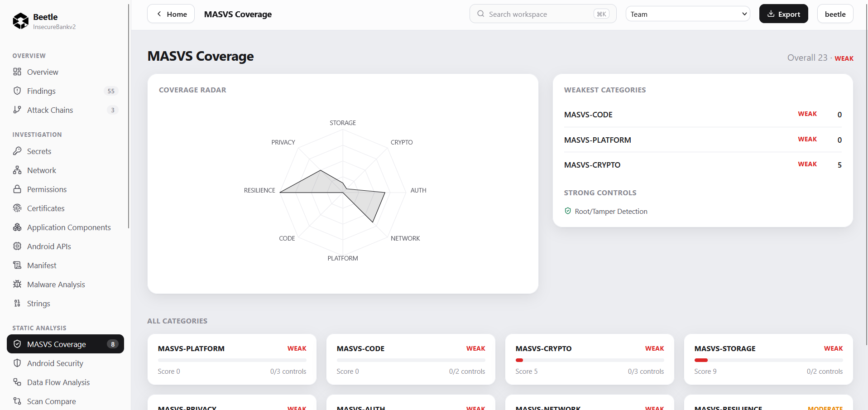
Task: Click the Beetle logo icon
Action: [x=20, y=21]
